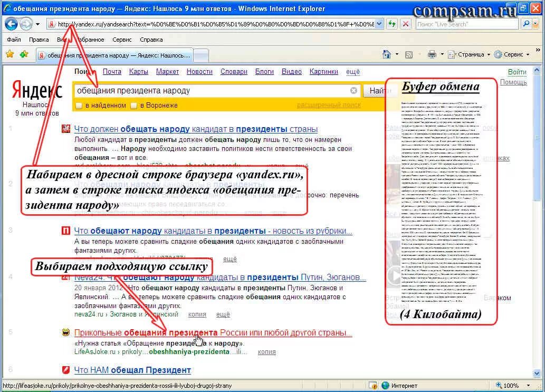Open a new blank tab
This screenshot has width=545, height=392.
coord(201,55)
